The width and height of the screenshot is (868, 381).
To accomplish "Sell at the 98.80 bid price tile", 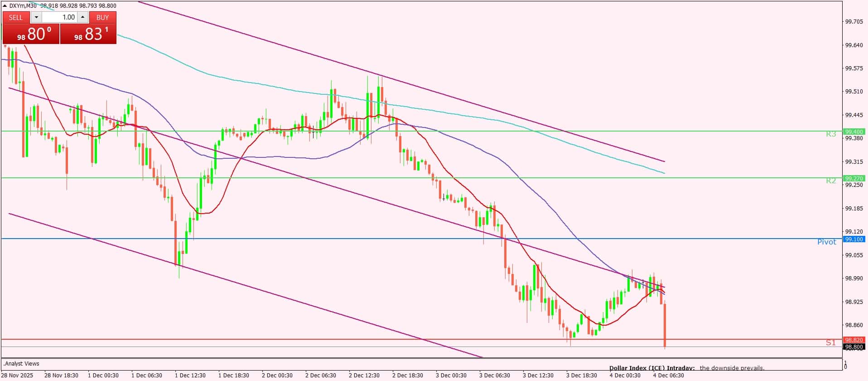I will [x=31, y=34].
